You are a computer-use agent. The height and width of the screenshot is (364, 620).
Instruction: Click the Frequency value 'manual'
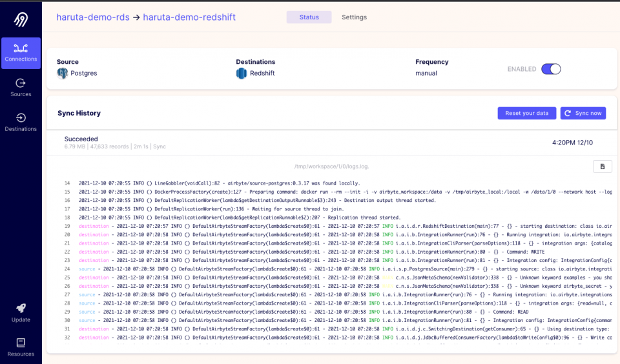(x=426, y=73)
